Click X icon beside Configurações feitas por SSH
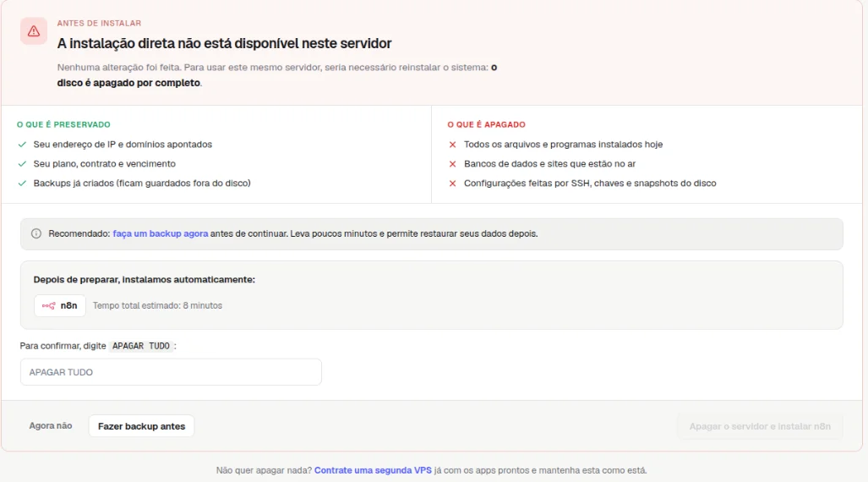The width and height of the screenshot is (868, 482). pyautogui.click(x=452, y=183)
